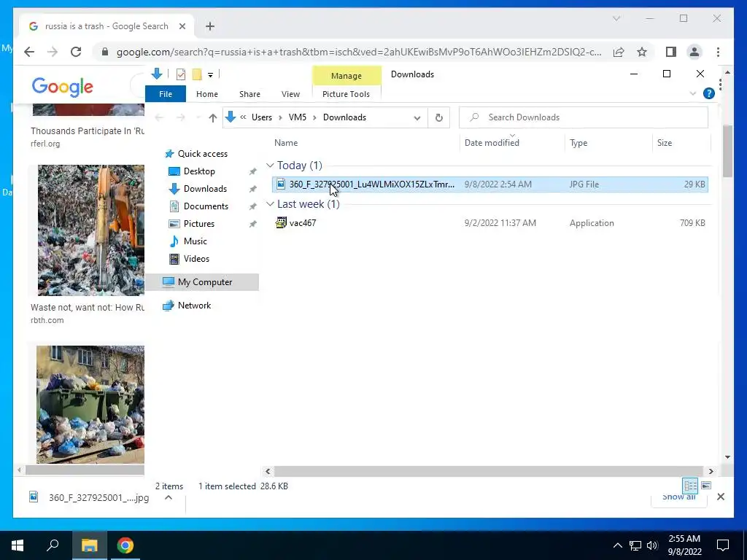Image resolution: width=747 pixels, height=560 pixels.
Task: Click File Explorer on the taskbar
Action: click(x=89, y=545)
